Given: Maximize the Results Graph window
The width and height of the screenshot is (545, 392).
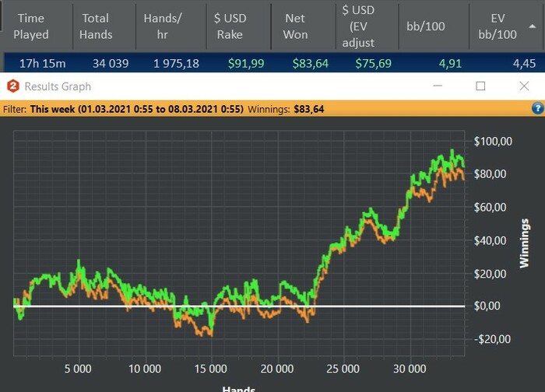Looking at the screenshot, I should coord(480,86).
